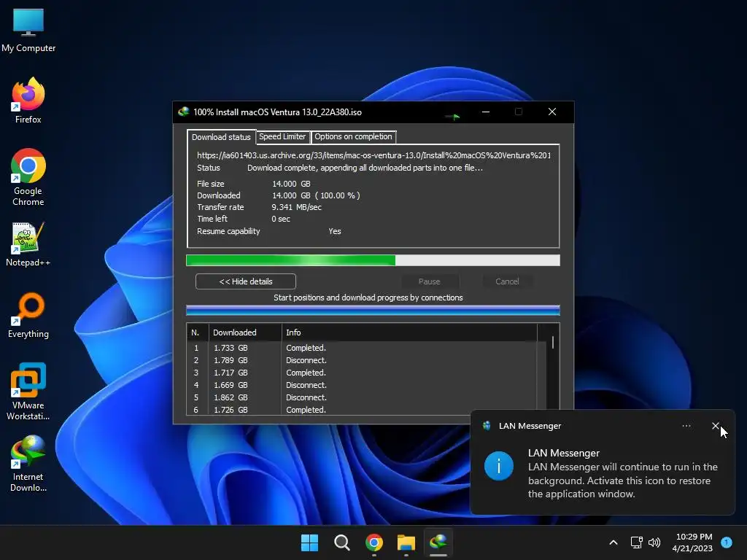Viewport: 747px width, 560px height.
Task: Switch to Speed Limiter tab
Action: click(282, 136)
